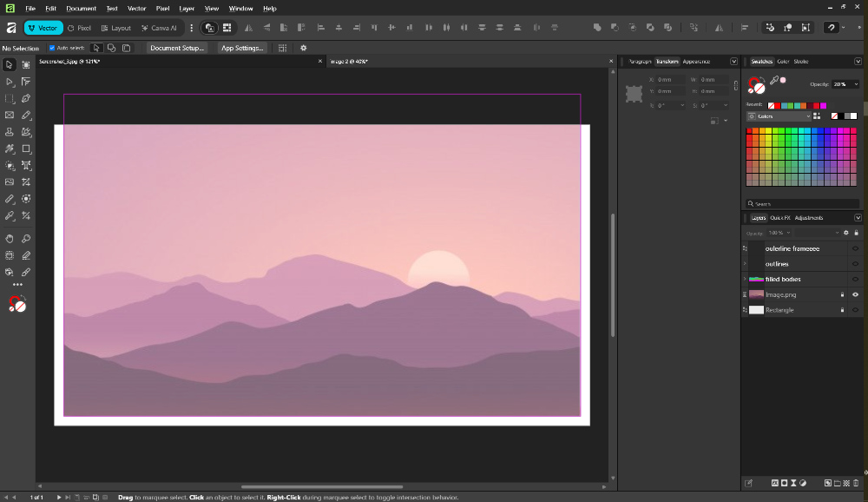This screenshot has height=502, width=868.
Task: Expand the outlines layer group
Action: 745,264
